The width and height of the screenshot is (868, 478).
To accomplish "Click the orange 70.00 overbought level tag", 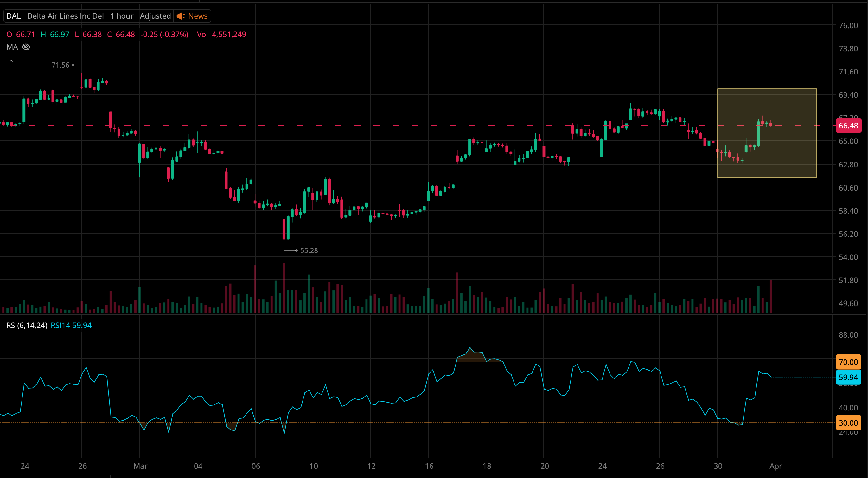I will coord(848,362).
